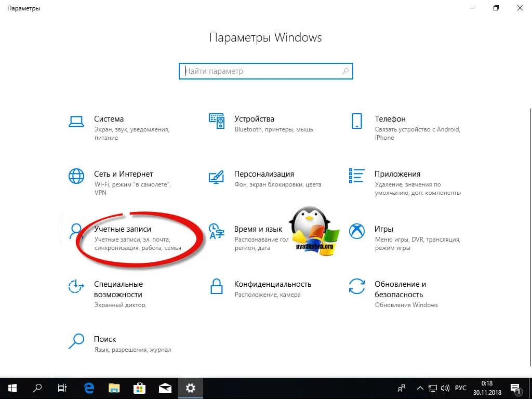Screen dimensions: 532x399
Task: Click the "Язык, разрешения, журнал" description
Action: click(x=132, y=350)
